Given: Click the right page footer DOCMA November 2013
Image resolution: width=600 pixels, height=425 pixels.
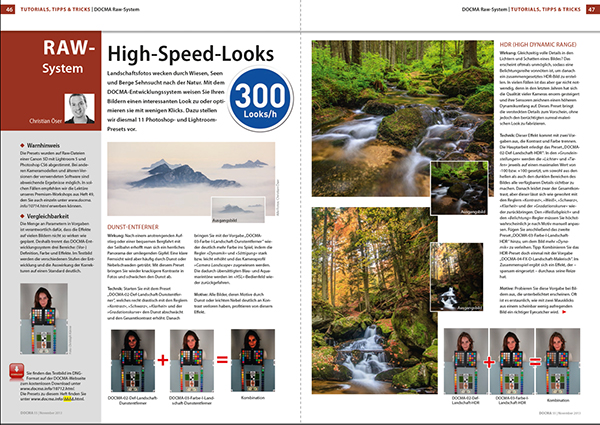Looking at the screenshot, I should pyautogui.click(x=560, y=413).
